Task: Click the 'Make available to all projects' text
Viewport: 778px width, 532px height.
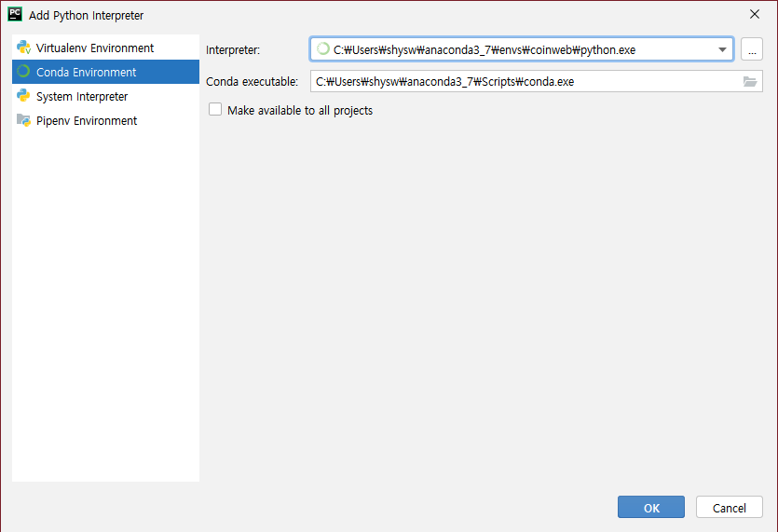Action: click(300, 110)
